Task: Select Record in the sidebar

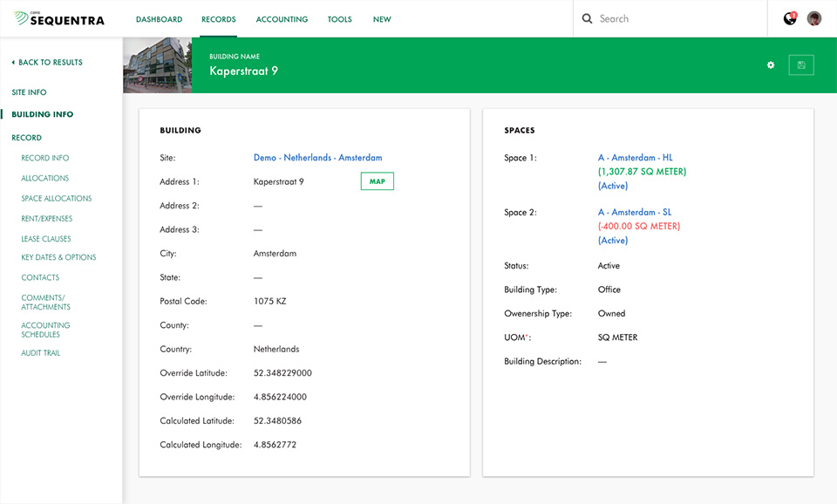Action: point(26,138)
